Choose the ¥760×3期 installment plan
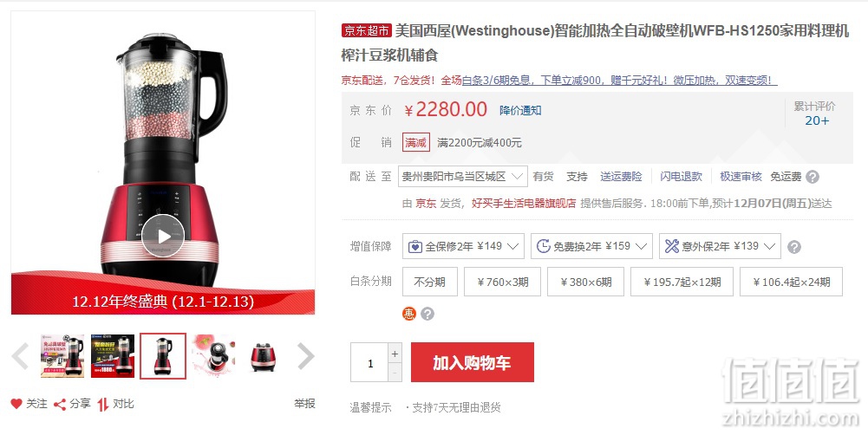The image size is (868, 435). coord(502,282)
